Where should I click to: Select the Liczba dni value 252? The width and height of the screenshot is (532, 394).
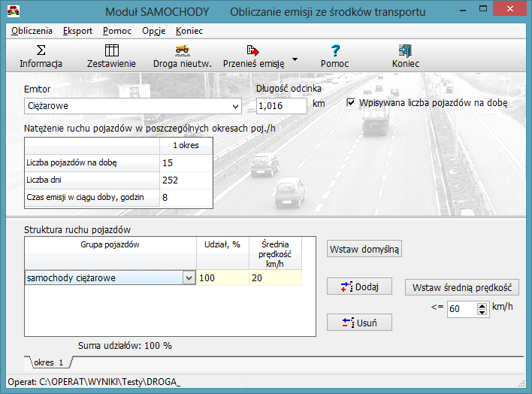pyautogui.click(x=186, y=180)
